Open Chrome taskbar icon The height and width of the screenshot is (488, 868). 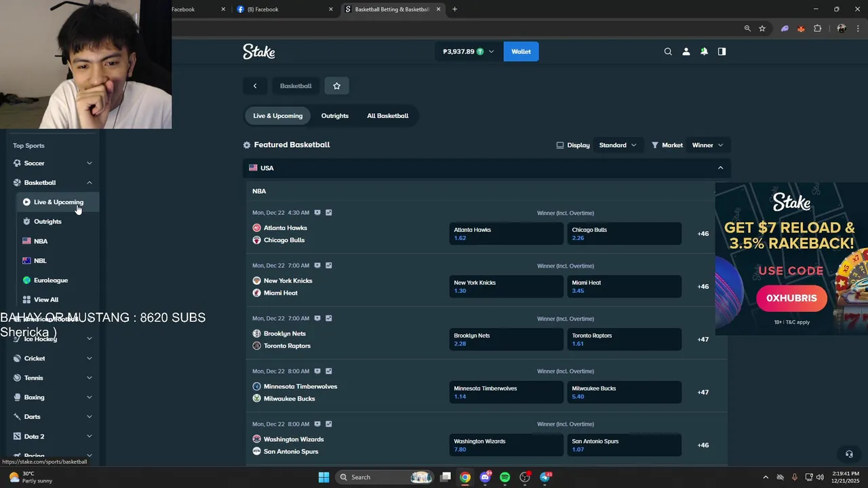[465, 477]
